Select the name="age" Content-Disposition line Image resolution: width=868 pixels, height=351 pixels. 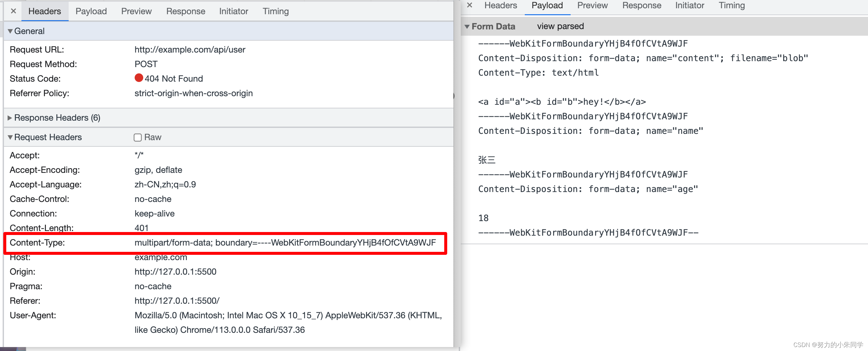[588, 189]
